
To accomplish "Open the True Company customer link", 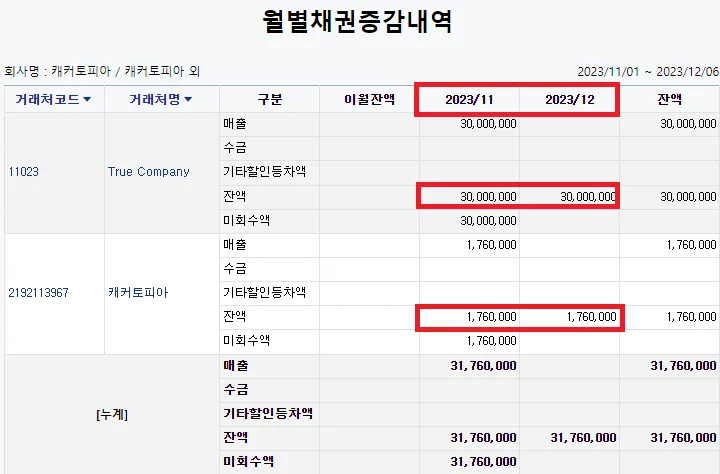I will [148, 172].
